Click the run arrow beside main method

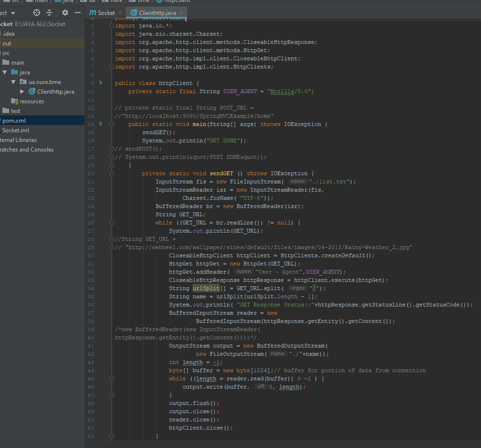[101, 124]
